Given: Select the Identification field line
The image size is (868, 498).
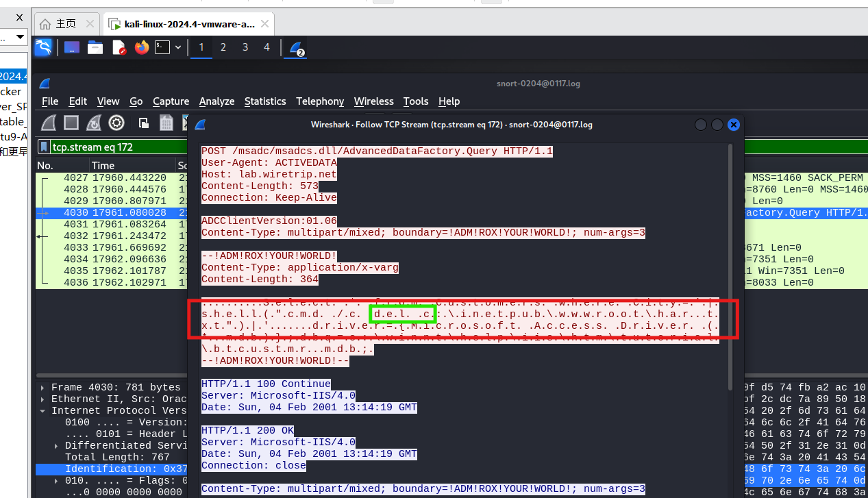Looking at the screenshot, I should pyautogui.click(x=112, y=469).
